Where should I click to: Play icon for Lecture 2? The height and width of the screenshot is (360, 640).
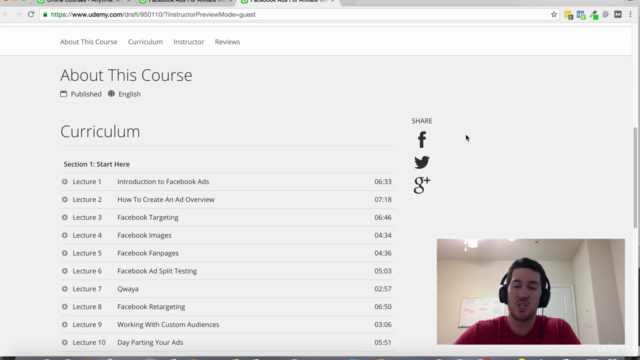pyautogui.click(x=64, y=200)
